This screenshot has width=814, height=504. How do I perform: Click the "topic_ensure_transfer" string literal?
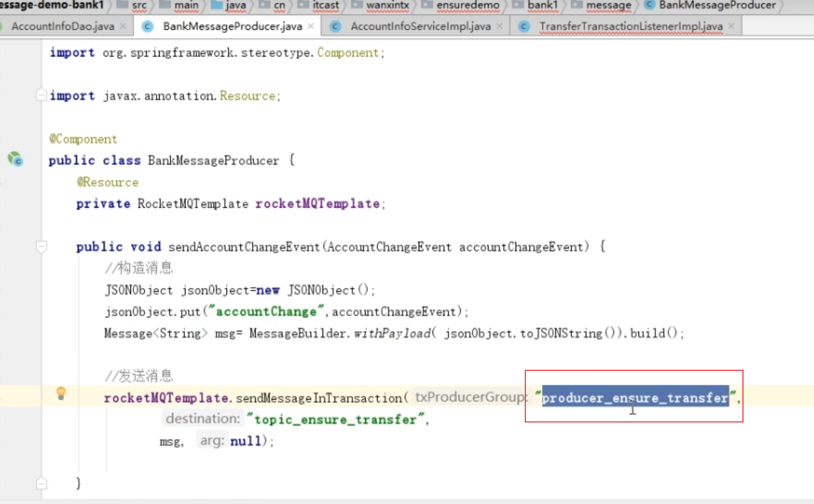pyautogui.click(x=335, y=419)
